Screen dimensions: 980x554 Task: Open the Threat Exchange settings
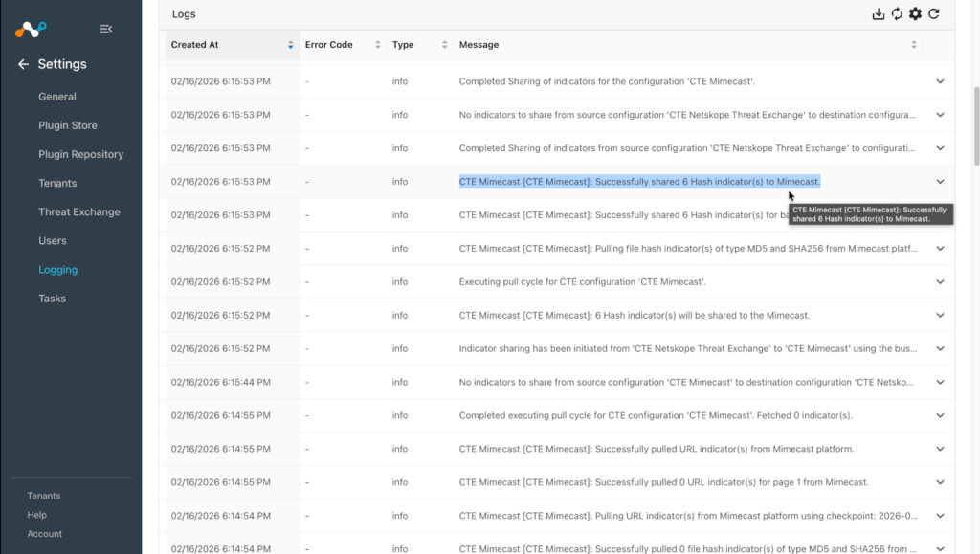(79, 211)
